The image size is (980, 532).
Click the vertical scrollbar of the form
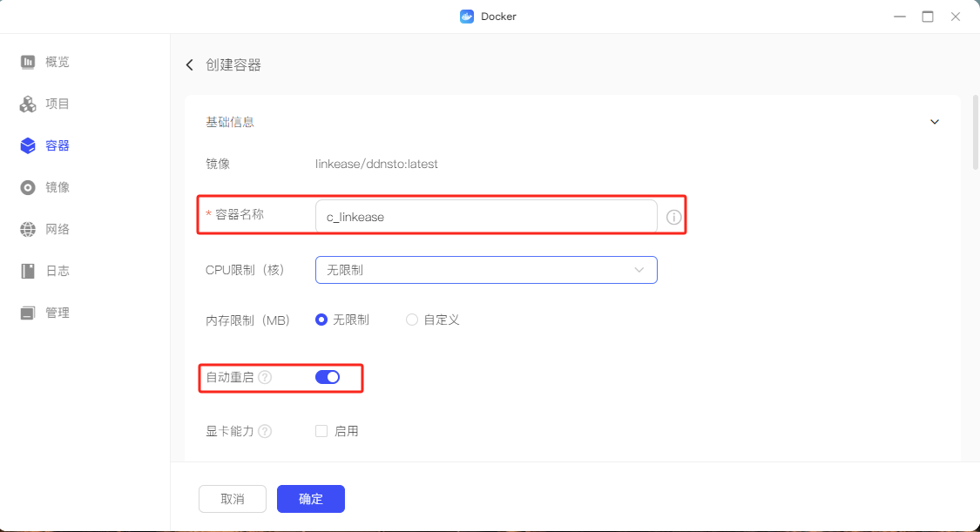[975, 132]
